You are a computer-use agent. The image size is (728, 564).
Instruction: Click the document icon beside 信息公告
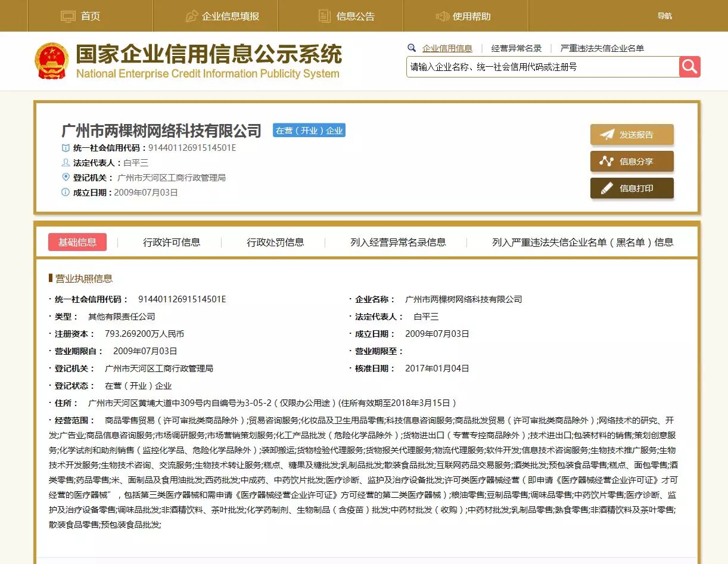pyautogui.click(x=325, y=16)
